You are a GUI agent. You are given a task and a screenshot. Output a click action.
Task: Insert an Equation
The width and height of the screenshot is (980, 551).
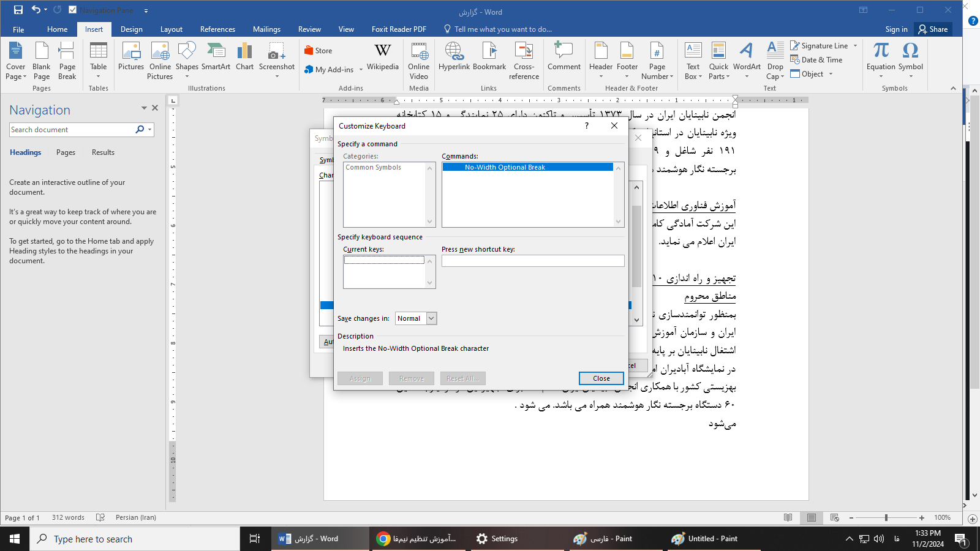tap(881, 60)
